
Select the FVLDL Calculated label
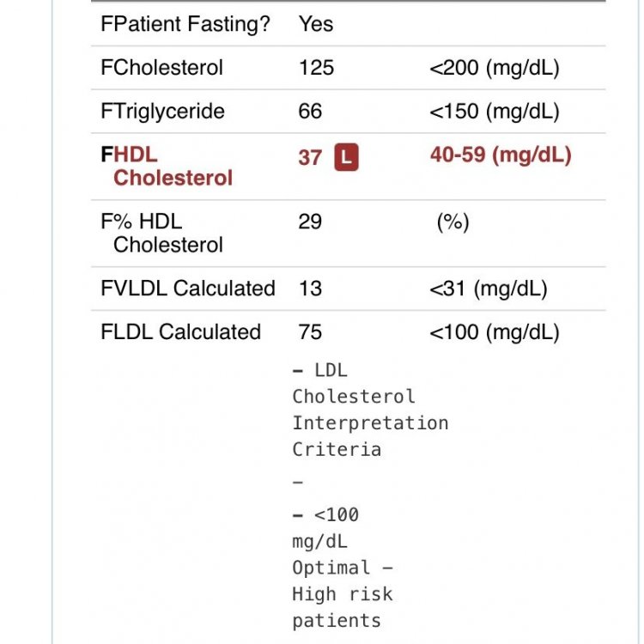[187, 289]
